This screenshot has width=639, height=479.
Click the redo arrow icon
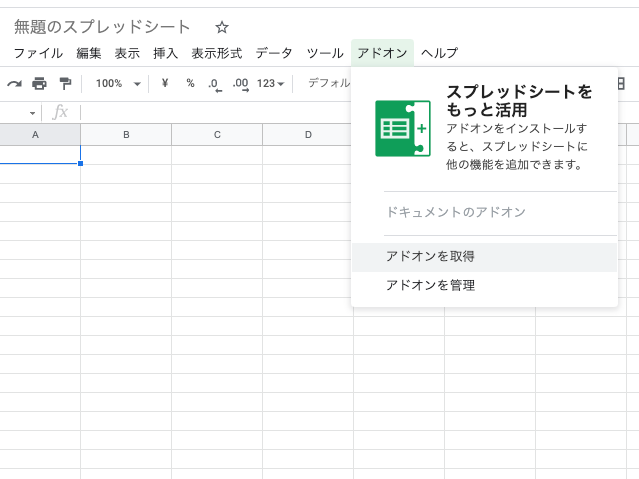[14, 84]
